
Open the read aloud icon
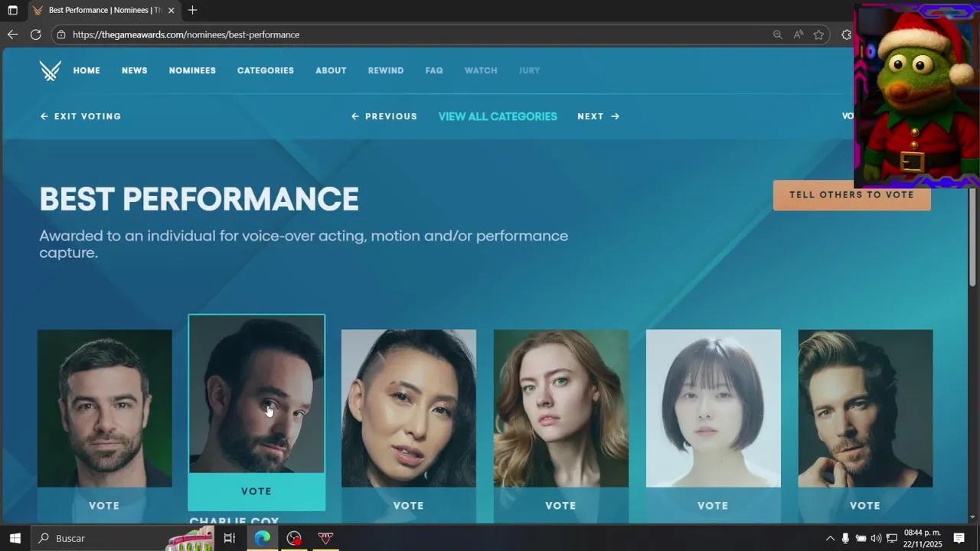[x=799, y=34]
